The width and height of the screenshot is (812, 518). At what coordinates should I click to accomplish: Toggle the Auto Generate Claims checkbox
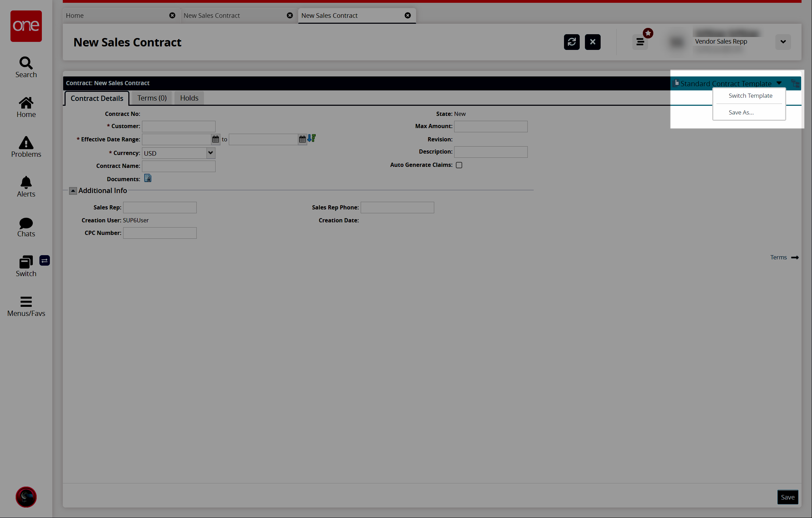459,164
